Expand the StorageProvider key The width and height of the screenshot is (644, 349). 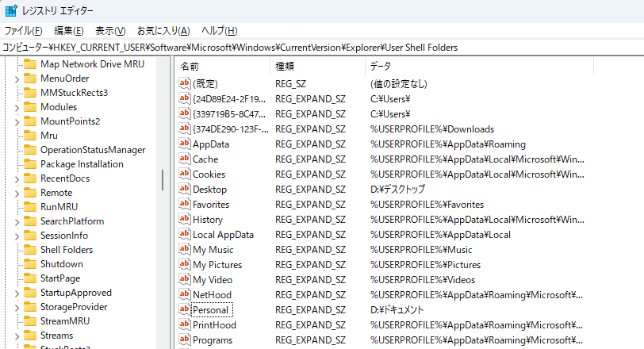coord(17,308)
